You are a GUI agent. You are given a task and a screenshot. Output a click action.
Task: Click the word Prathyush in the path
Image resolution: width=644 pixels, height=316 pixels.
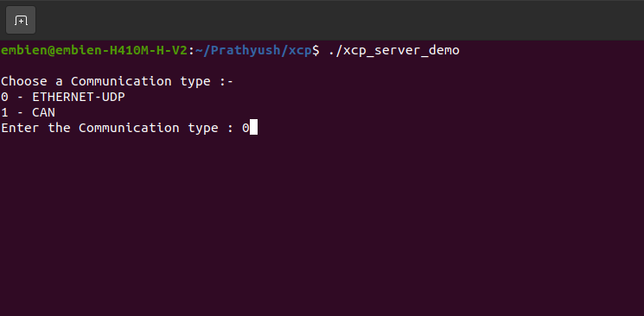pyautogui.click(x=245, y=50)
